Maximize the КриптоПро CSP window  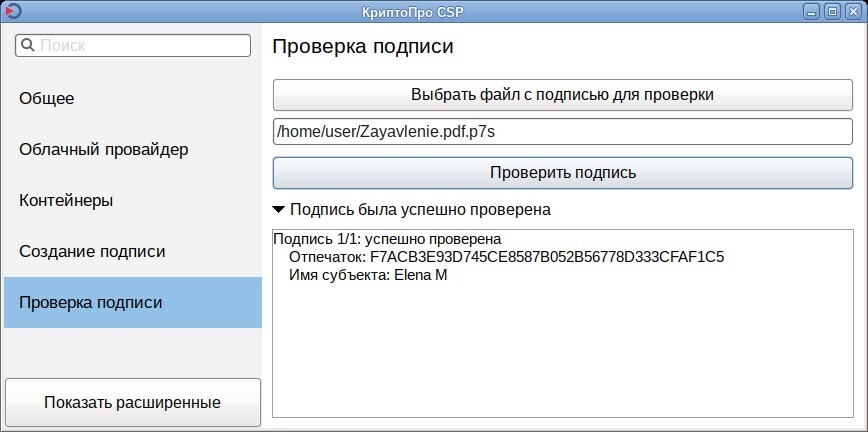pos(832,11)
